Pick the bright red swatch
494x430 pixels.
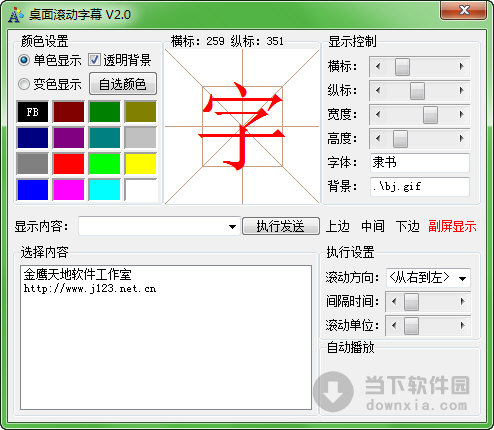tap(69, 164)
